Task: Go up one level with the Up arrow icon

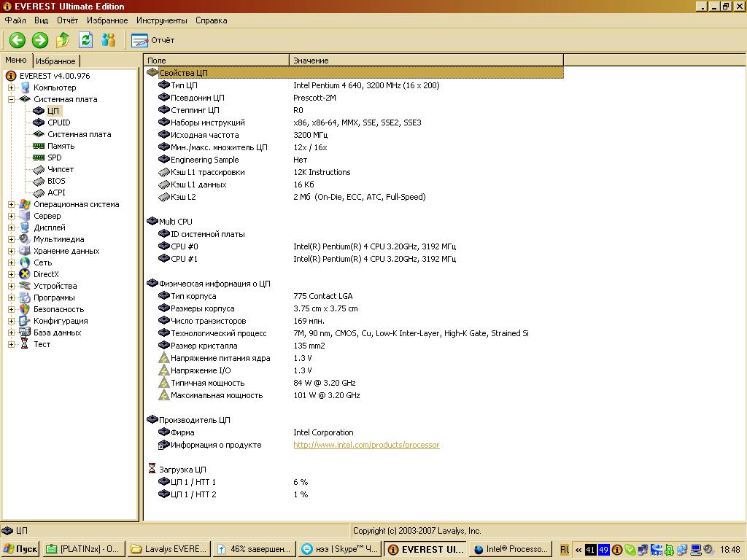Action: (63, 40)
